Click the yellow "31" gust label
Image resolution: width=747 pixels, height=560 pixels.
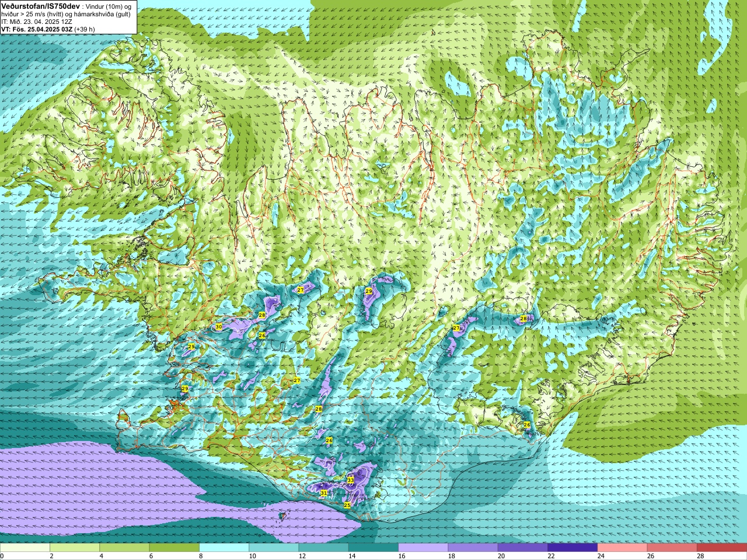(x=323, y=493)
